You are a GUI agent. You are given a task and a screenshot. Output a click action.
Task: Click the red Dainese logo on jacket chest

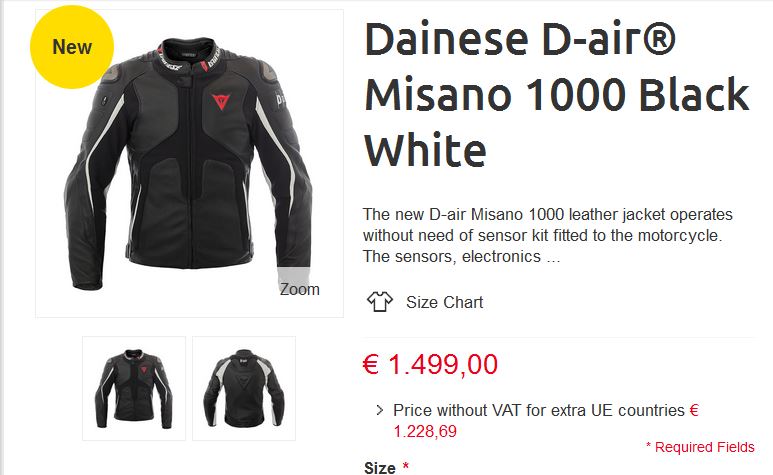pyautogui.click(x=221, y=101)
